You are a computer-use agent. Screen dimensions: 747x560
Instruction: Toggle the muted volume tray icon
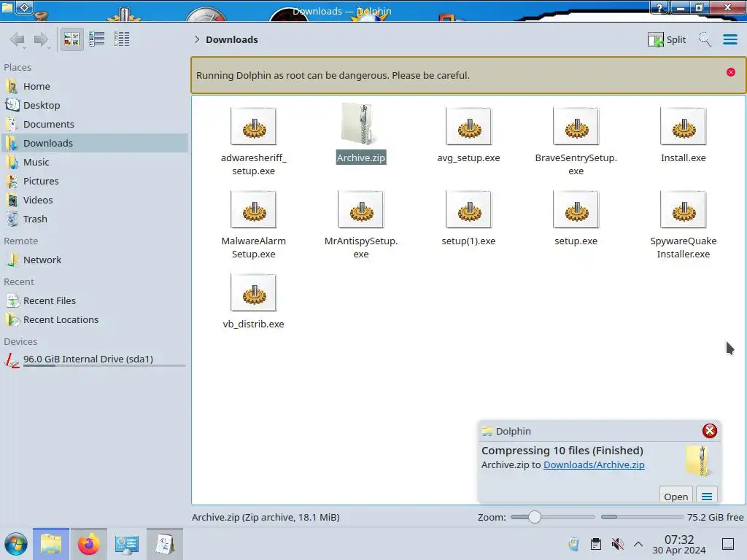(x=617, y=544)
